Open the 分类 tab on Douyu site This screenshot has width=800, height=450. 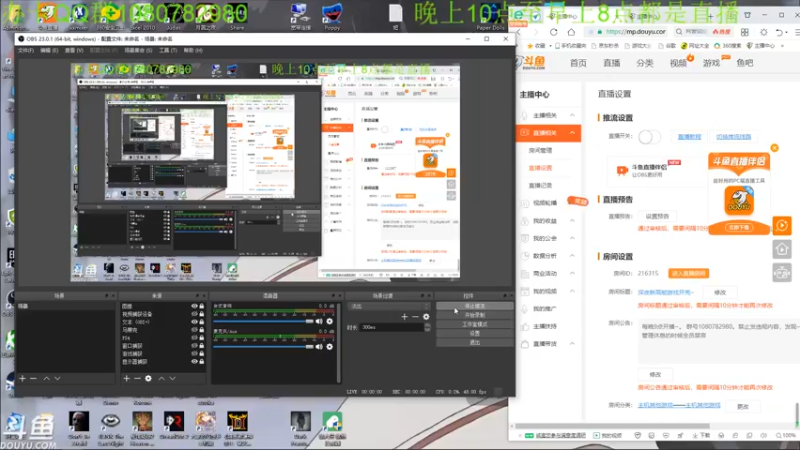click(645, 63)
